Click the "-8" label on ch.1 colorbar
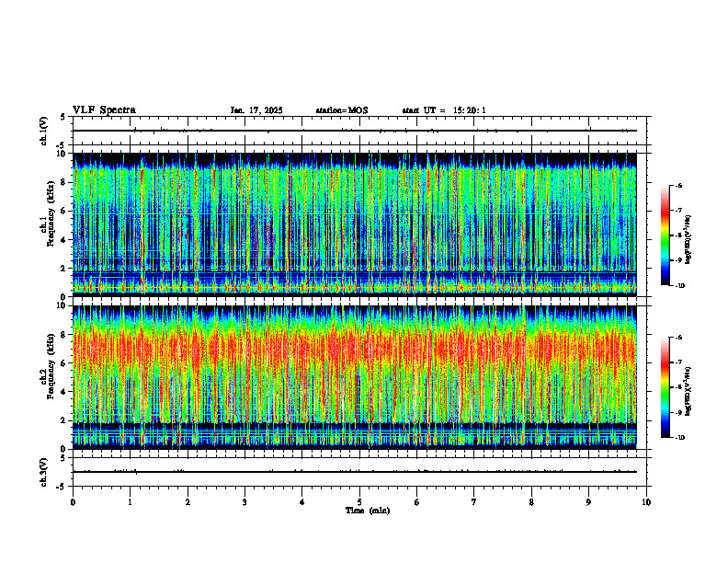 tap(678, 236)
